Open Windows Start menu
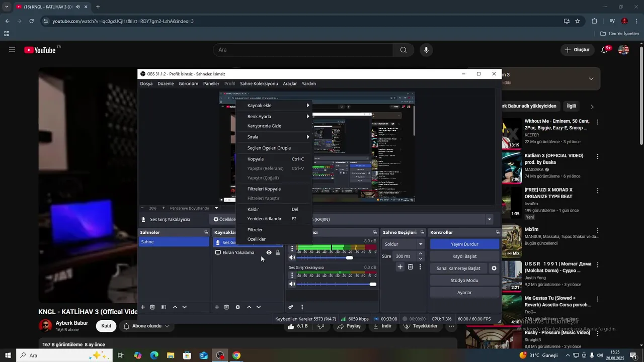The image size is (644, 362). coord(8,355)
